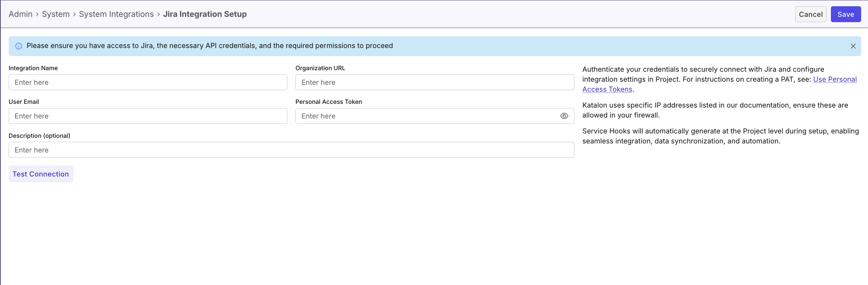Image resolution: width=868 pixels, height=285 pixels.
Task: Cancel the Jira integration setup
Action: (x=810, y=14)
